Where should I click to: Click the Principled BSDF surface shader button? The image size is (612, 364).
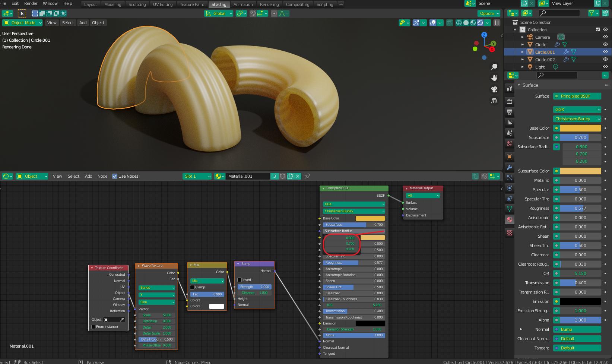click(x=577, y=96)
